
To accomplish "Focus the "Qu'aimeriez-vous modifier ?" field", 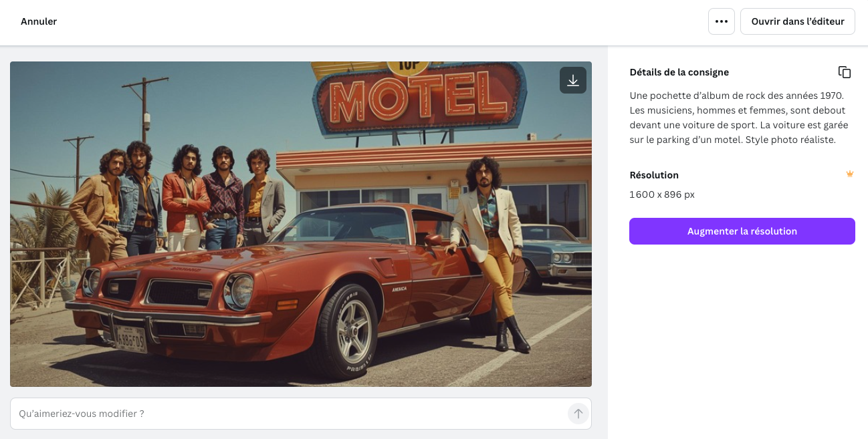I will [x=288, y=414].
